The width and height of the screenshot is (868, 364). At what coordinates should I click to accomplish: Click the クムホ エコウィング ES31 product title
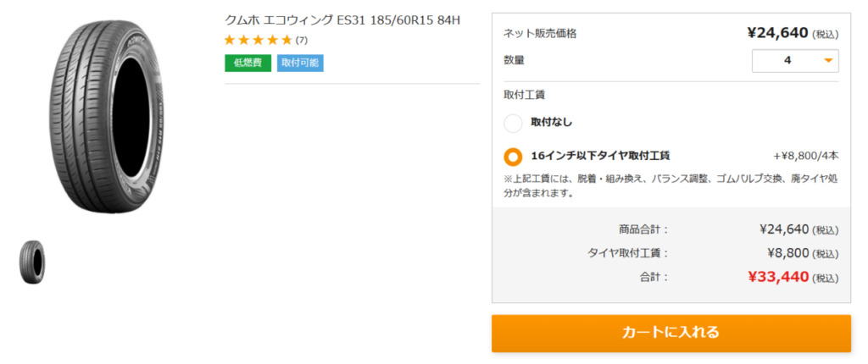click(x=342, y=19)
